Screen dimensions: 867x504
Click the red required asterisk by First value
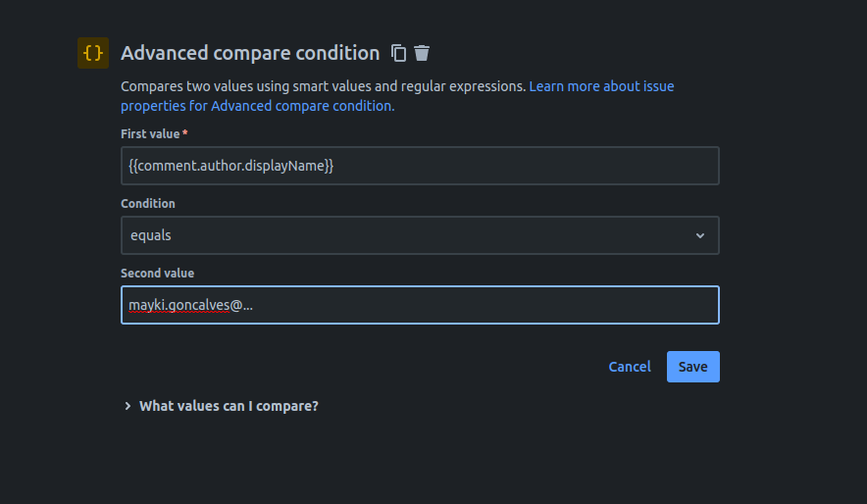tap(185, 133)
